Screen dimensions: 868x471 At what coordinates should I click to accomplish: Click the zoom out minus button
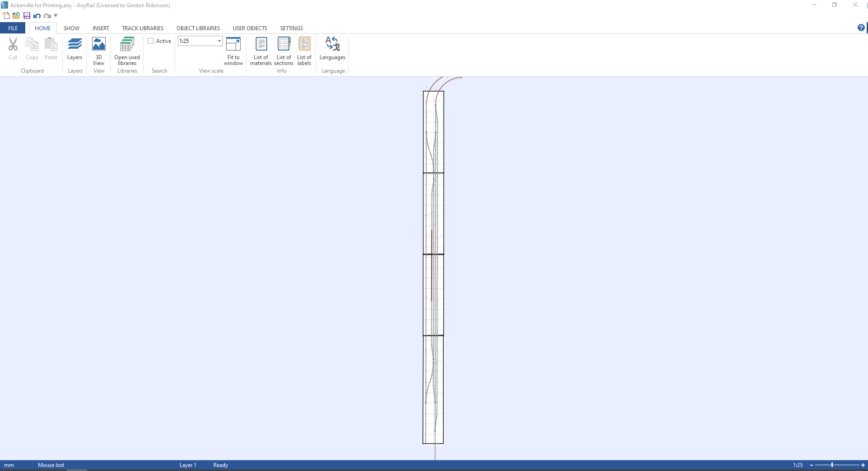[811, 465]
